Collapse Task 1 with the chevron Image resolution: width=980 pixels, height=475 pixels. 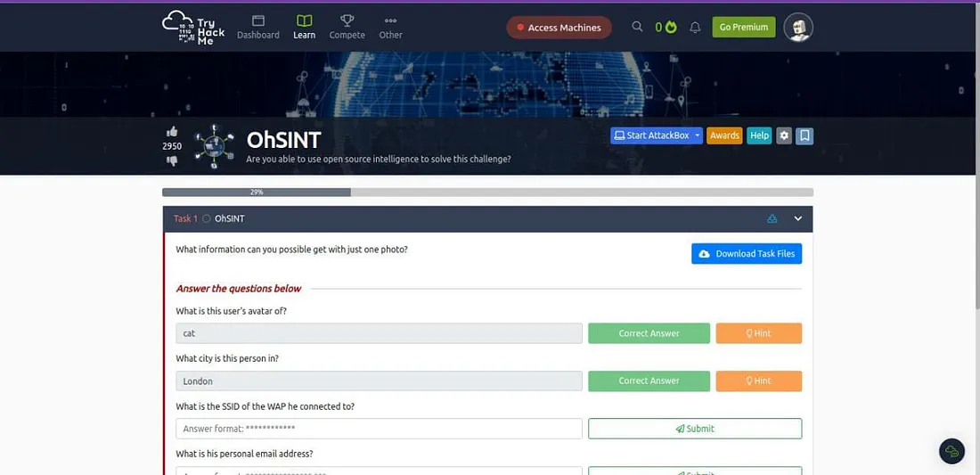(x=798, y=218)
